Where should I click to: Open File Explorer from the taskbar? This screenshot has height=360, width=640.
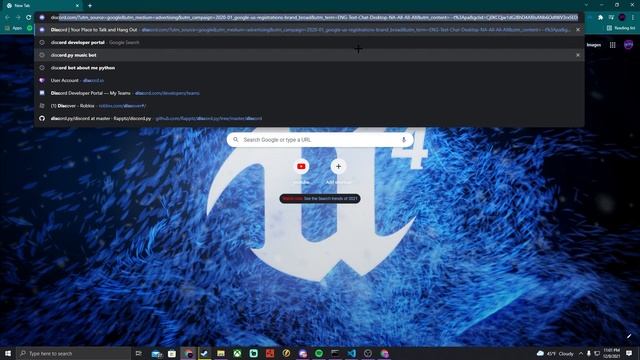[x=221, y=353]
